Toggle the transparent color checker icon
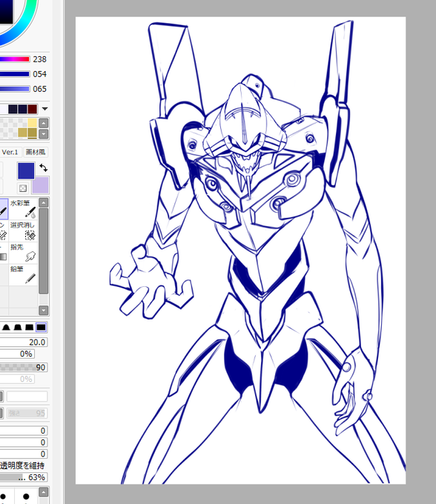 [23, 188]
